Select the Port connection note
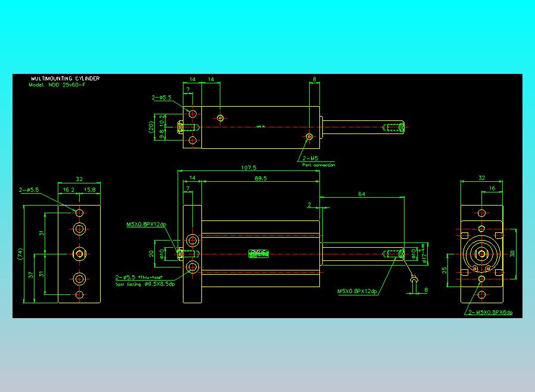This screenshot has height=392, width=535. click(318, 165)
